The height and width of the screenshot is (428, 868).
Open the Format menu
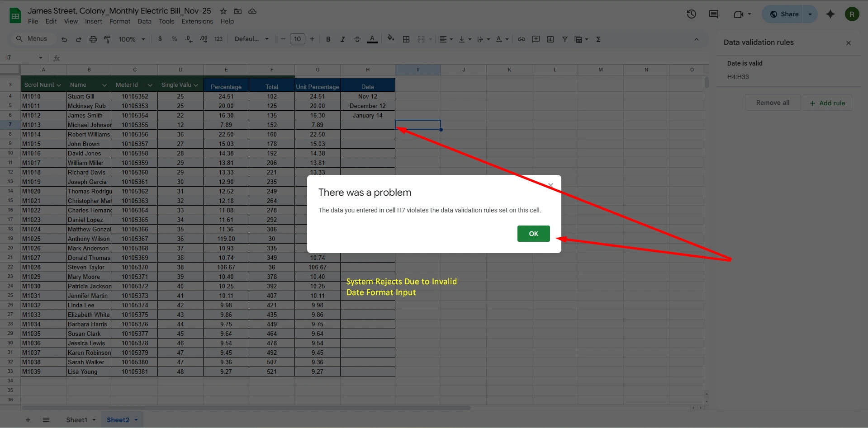point(119,21)
